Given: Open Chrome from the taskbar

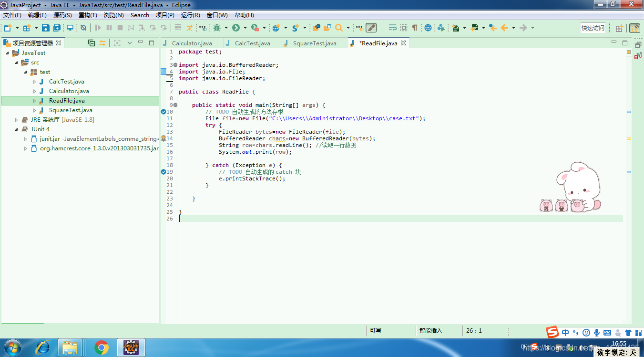Looking at the screenshot, I should click(x=101, y=347).
